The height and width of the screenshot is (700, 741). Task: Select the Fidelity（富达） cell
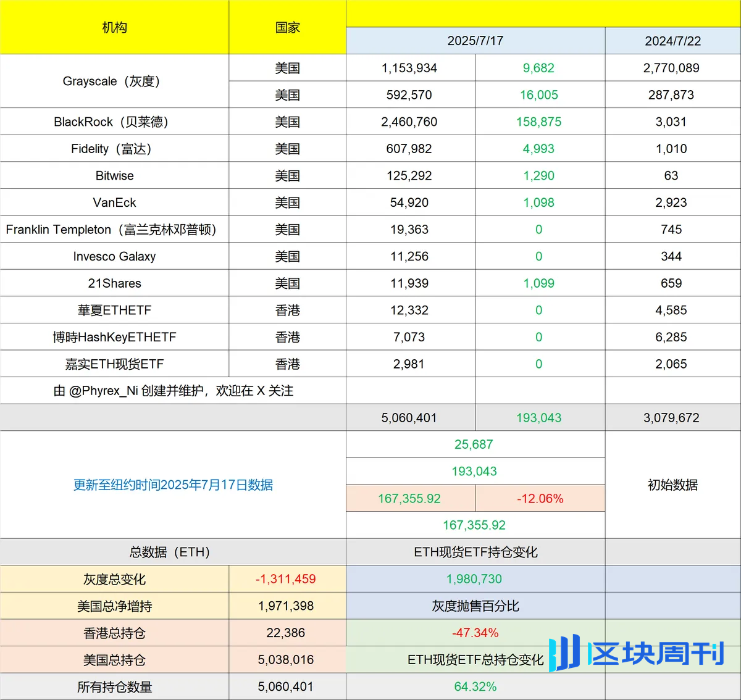pyautogui.click(x=114, y=149)
